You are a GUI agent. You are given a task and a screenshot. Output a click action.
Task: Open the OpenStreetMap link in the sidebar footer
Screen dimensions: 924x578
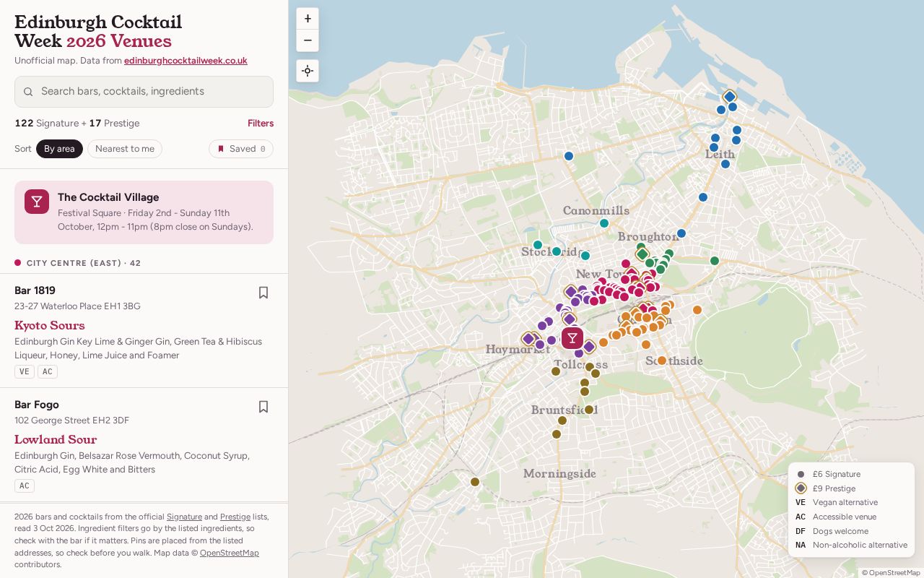(230, 553)
